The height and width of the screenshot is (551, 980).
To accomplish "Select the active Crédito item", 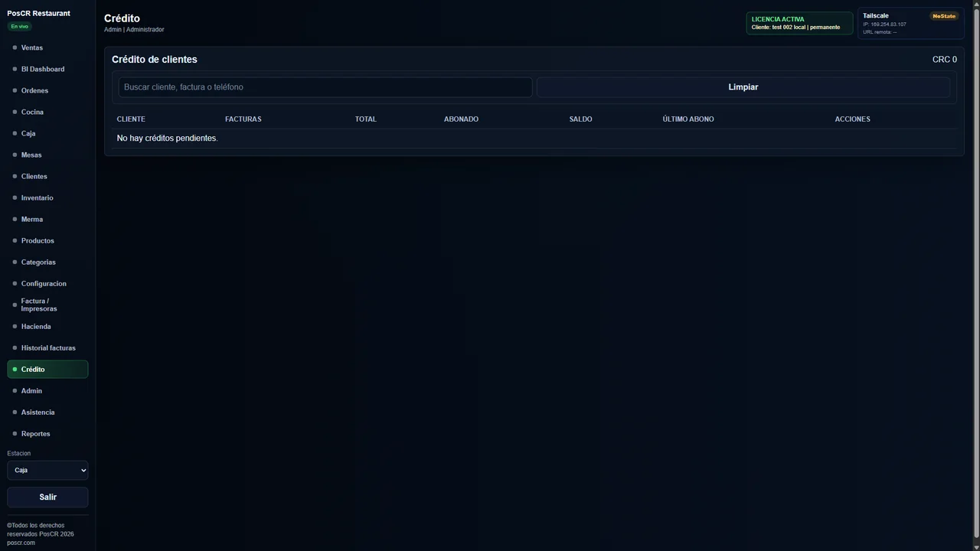I will coord(47,369).
